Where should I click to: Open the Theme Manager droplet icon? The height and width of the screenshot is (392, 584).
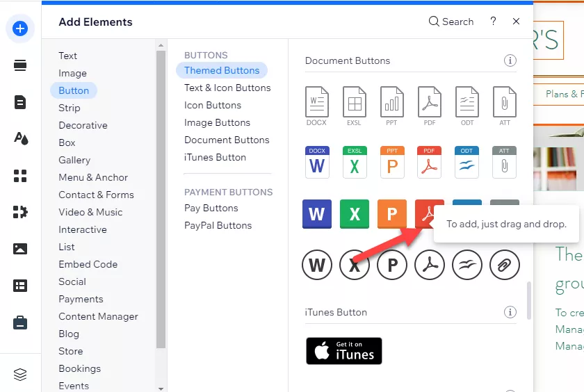pyautogui.click(x=20, y=138)
